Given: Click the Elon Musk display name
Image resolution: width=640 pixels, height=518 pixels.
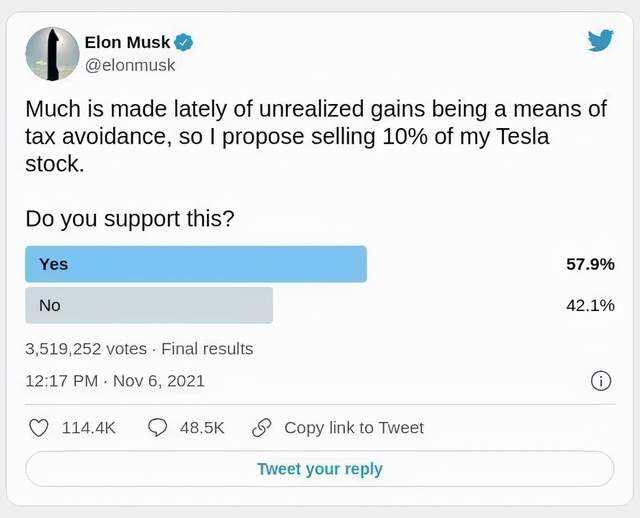Looking at the screenshot, I should click(127, 42).
